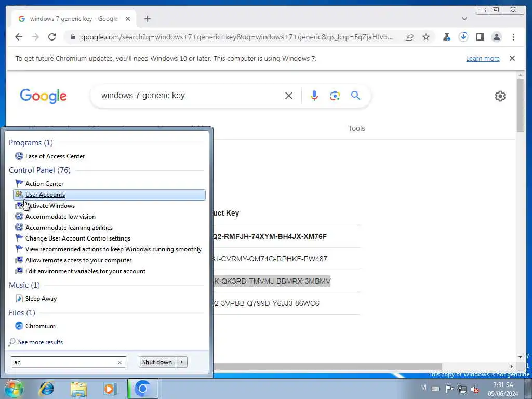Click the Windows Start orb
The image size is (532, 399).
tap(14, 389)
